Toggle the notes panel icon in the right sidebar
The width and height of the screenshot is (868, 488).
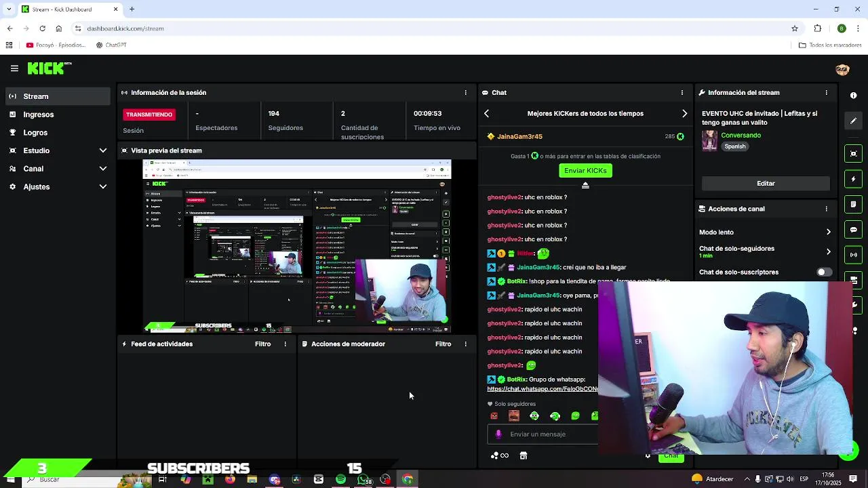coord(854,204)
